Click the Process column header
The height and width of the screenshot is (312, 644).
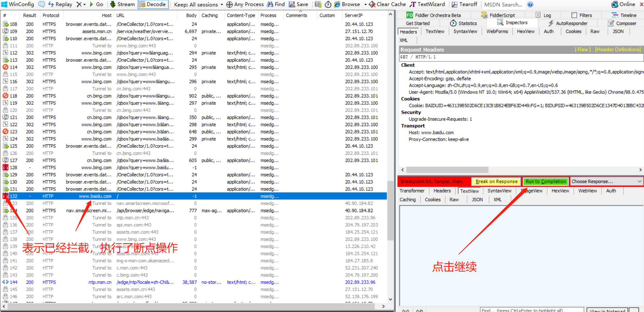pyautogui.click(x=268, y=15)
